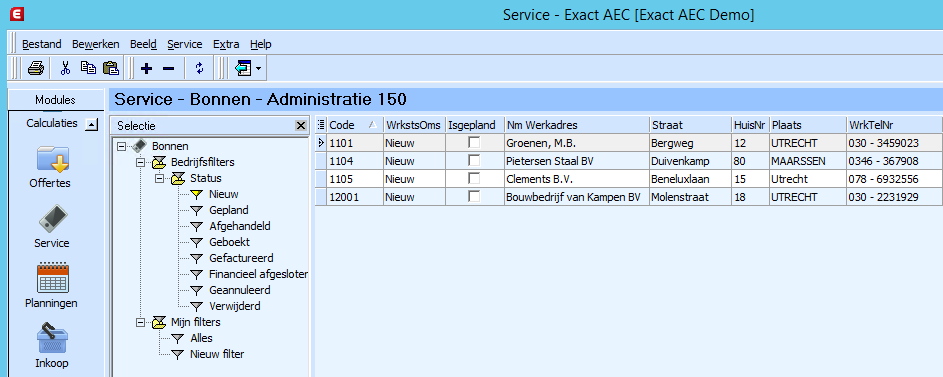Collapse the Mijn filters tree node
The image size is (943, 377).
pos(140,322)
